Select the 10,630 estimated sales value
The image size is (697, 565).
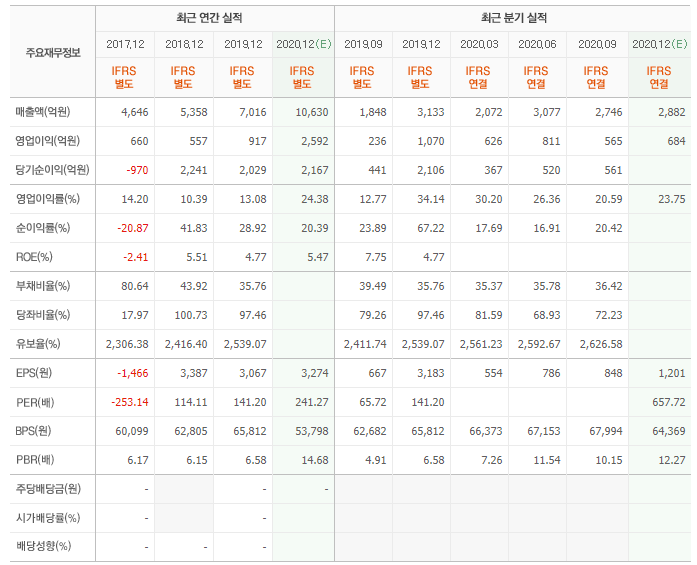tap(312, 112)
